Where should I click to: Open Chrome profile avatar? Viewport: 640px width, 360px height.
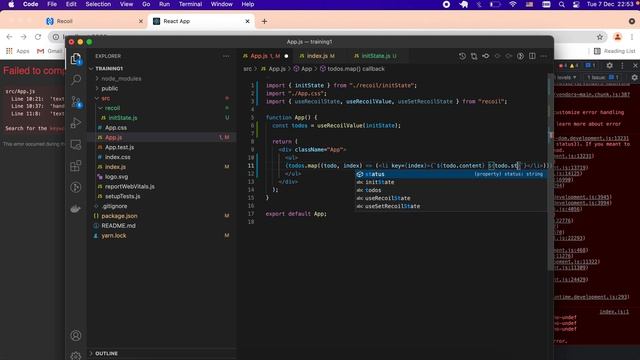tap(618, 37)
